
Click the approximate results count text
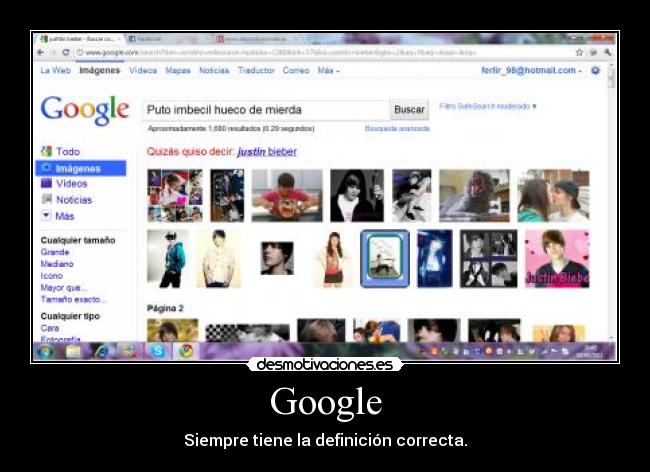point(231,128)
